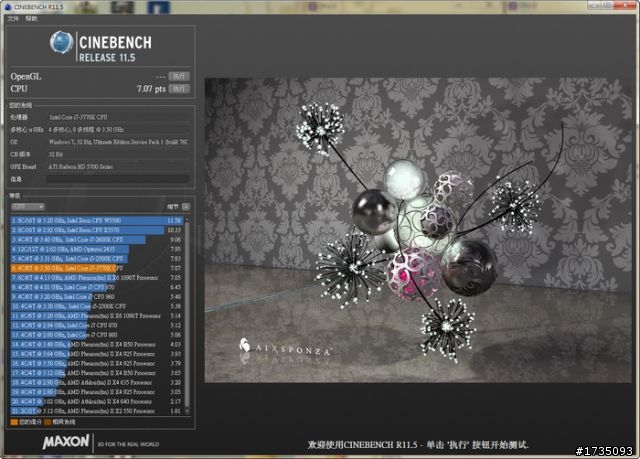Click the Intel Core i7-3770K processor info
640x459 pixels.
pos(78,117)
